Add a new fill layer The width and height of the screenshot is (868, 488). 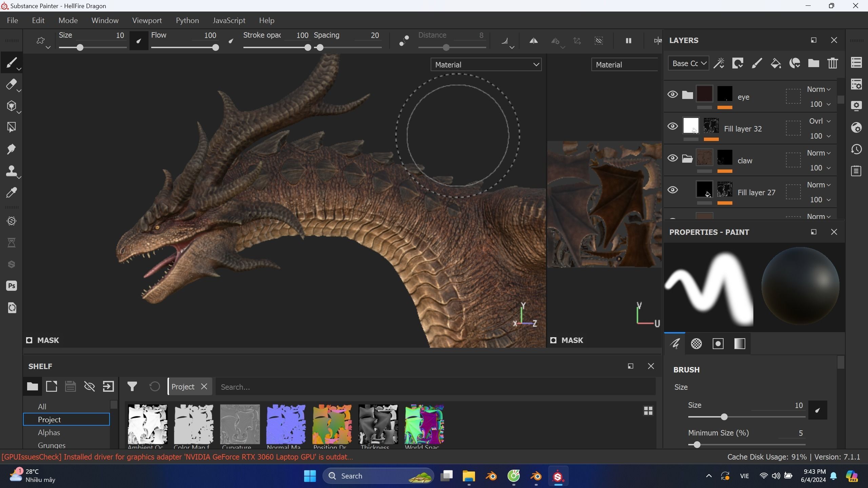click(776, 63)
